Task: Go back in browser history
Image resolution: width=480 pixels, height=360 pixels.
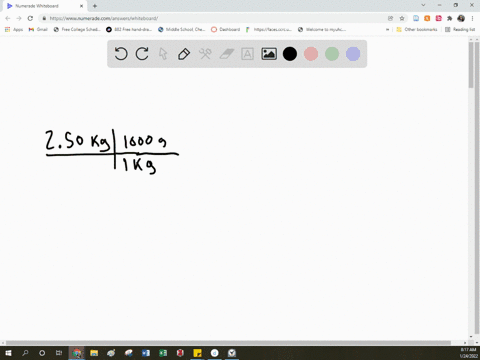Action: point(8,18)
